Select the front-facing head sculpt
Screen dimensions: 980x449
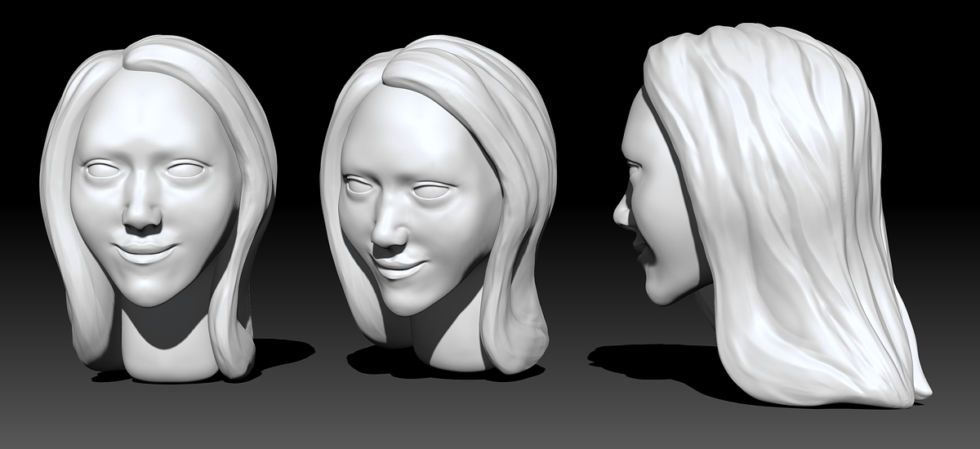[159, 208]
